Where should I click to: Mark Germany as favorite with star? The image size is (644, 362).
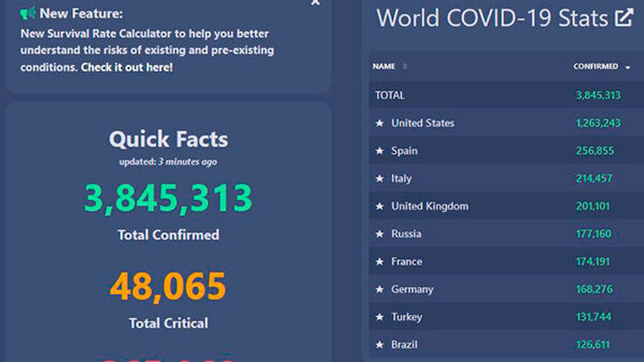pyautogui.click(x=380, y=289)
